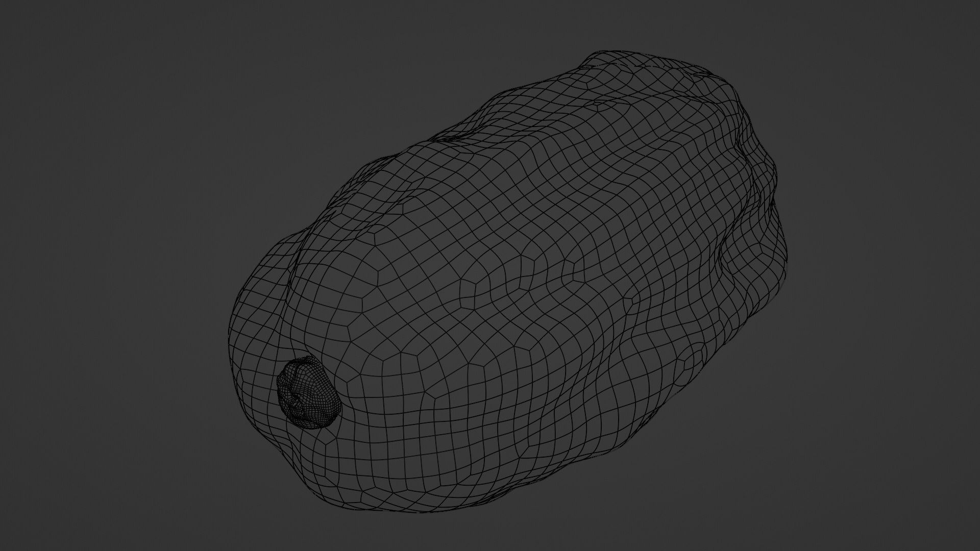Select the small dense-mesh nub object
980x551 pixels.
(309, 392)
